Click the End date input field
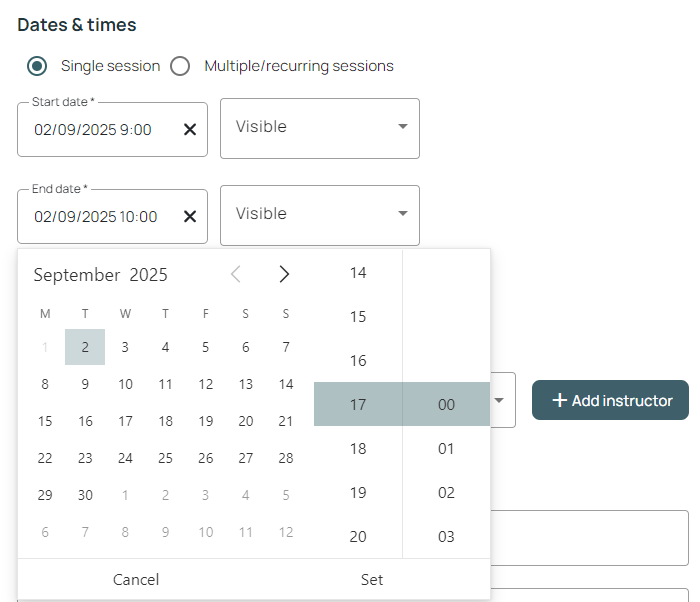Viewport: 700px width, 602px height. click(x=100, y=217)
